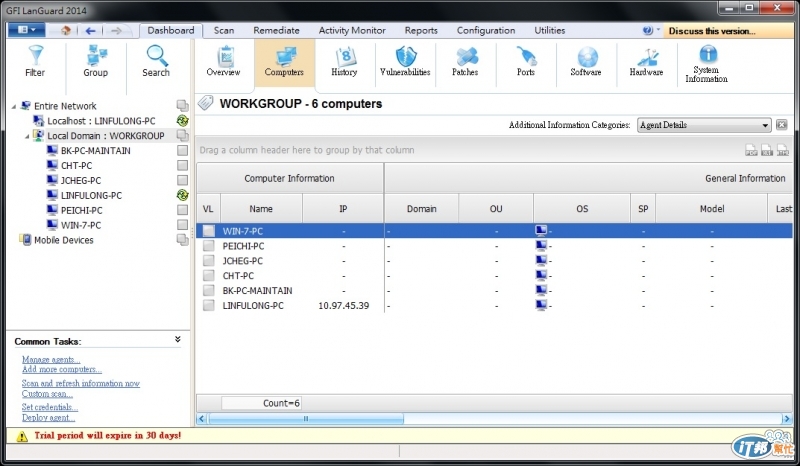Collapse the Entire Network tree node
The height and width of the screenshot is (466, 800).
point(14,106)
